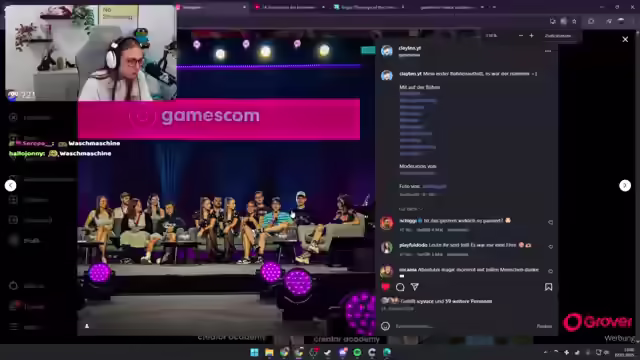640x360 pixels.
Task: Go to the next post arrow
Action: pos(624,185)
